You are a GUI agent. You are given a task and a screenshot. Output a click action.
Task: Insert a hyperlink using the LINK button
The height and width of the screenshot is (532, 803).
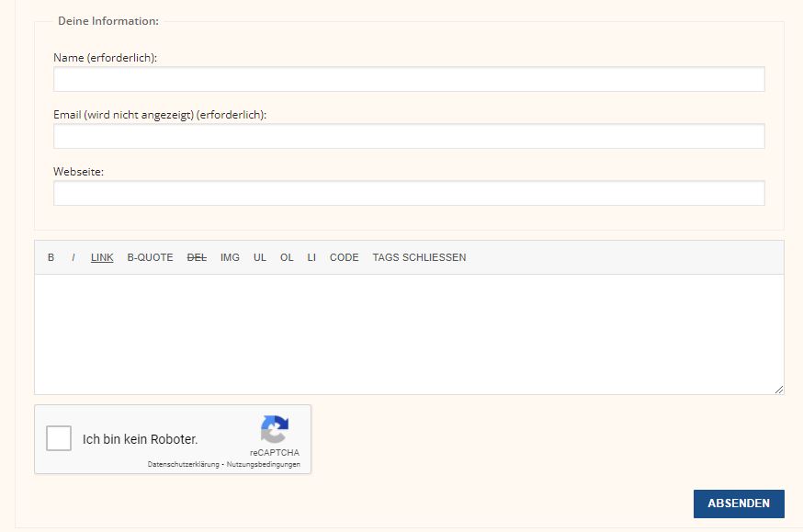[x=102, y=257]
